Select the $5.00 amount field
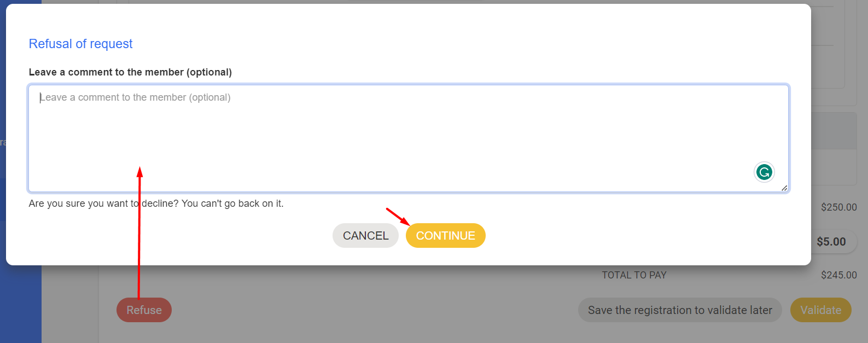The height and width of the screenshot is (343, 868). pos(831,242)
